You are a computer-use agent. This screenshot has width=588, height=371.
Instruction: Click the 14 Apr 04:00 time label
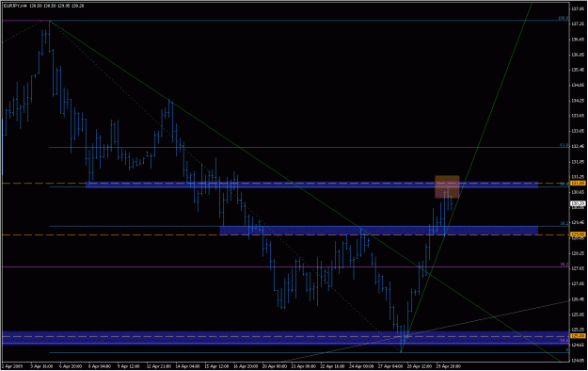pos(187,366)
